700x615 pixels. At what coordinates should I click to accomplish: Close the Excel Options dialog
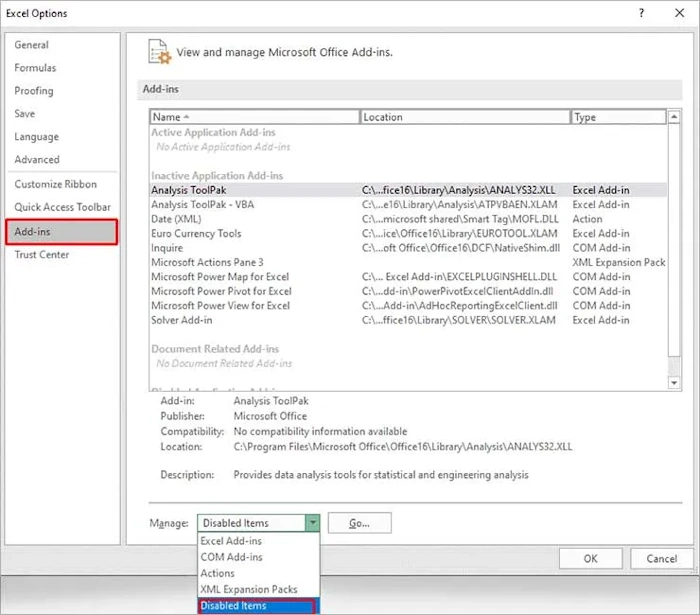(x=679, y=13)
